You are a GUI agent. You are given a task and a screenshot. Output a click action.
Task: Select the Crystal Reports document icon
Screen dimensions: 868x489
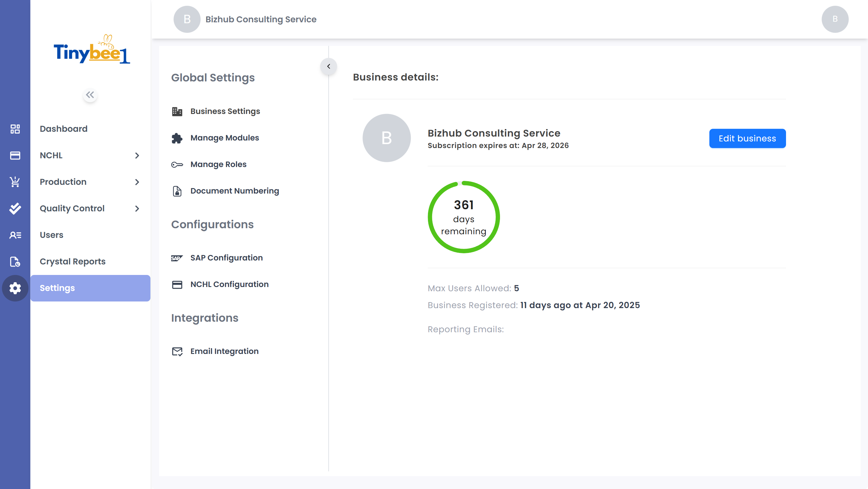pyautogui.click(x=15, y=261)
